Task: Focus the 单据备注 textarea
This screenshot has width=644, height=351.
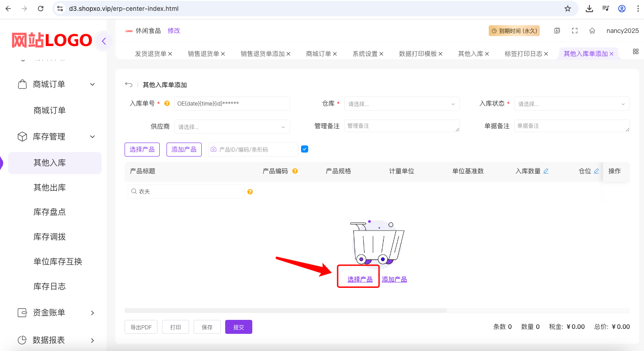Action: click(x=572, y=126)
